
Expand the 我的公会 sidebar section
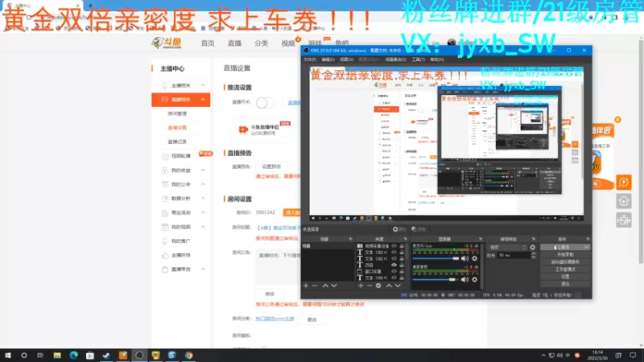(204, 184)
